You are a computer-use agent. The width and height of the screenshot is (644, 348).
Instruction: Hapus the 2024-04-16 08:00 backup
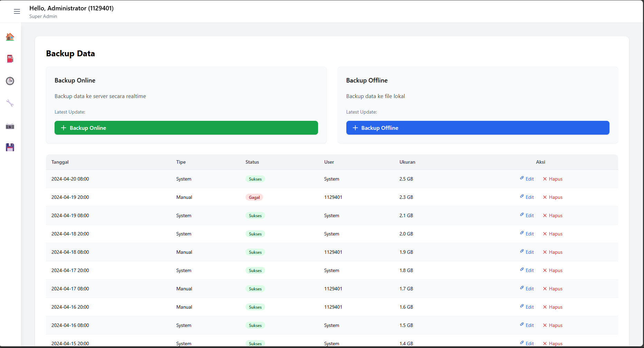552,325
